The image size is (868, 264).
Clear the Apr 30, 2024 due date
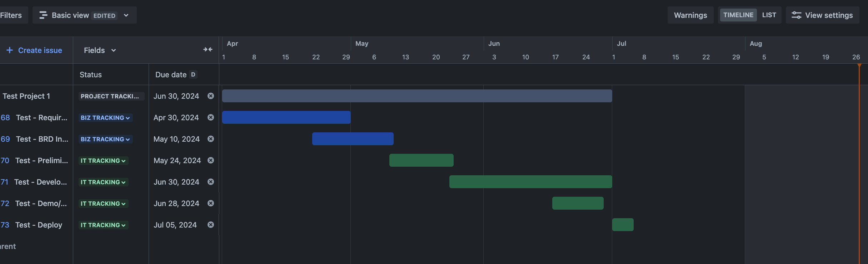click(x=211, y=117)
